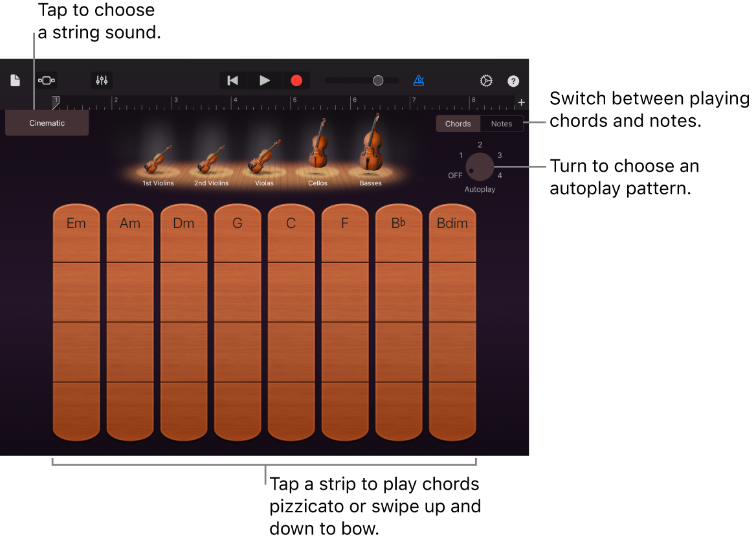Open the track controls mixer icon
756x546 pixels.
click(102, 80)
